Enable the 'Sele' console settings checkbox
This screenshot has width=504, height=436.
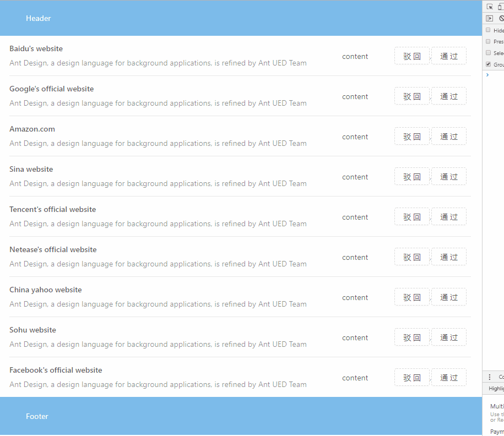click(x=488, y=53)
